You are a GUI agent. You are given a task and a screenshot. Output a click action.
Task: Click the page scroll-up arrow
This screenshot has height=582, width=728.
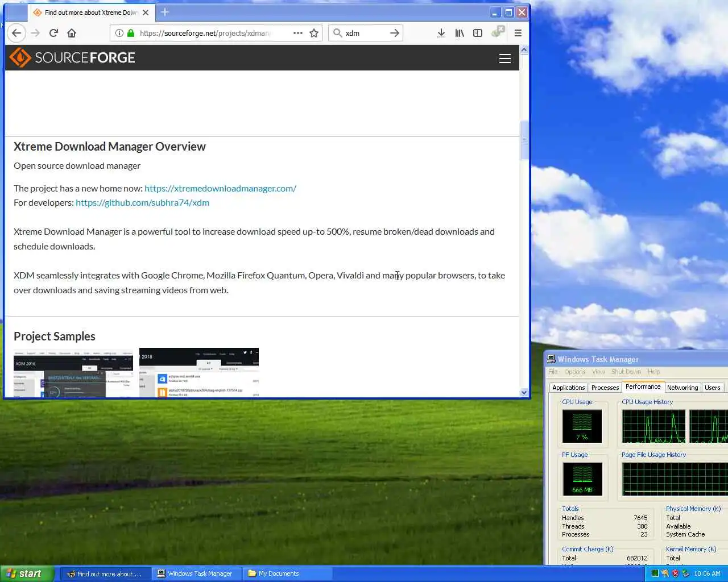(x=524, y=50)
